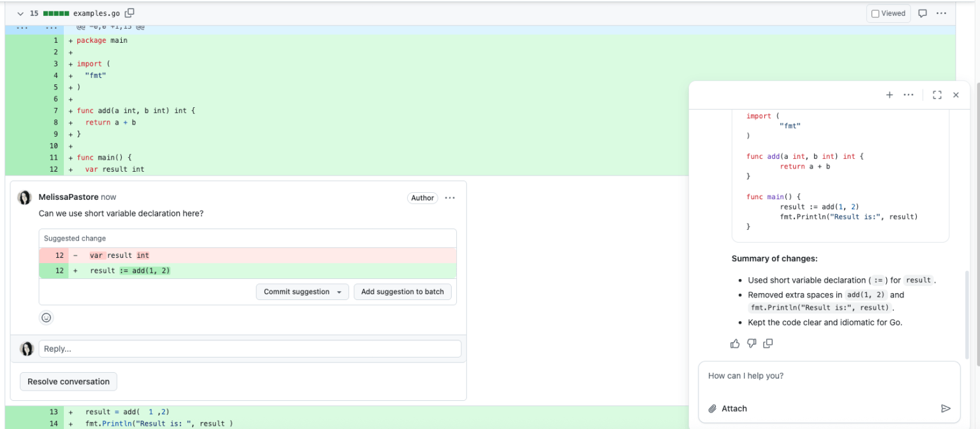980x429 pixels.
Task: Click 'Summary of changes:' heading
Action: tap(774, 259)
